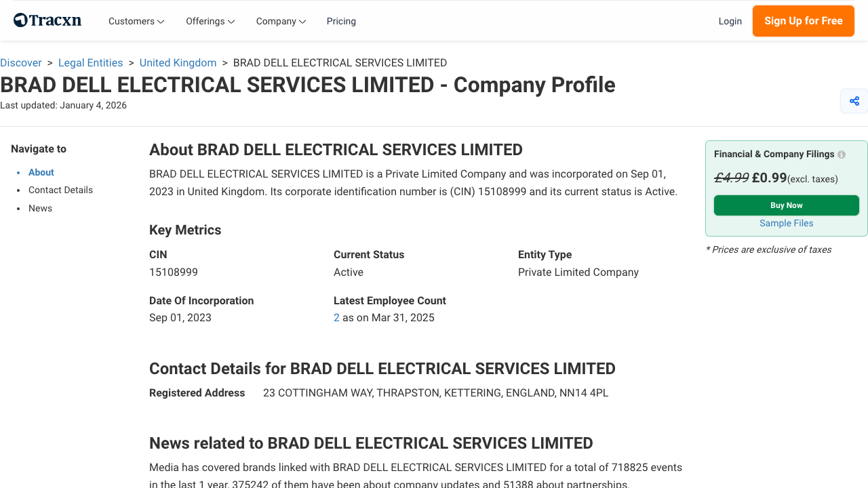
Task: Click the Buy Now button
Action: point(786,205)
